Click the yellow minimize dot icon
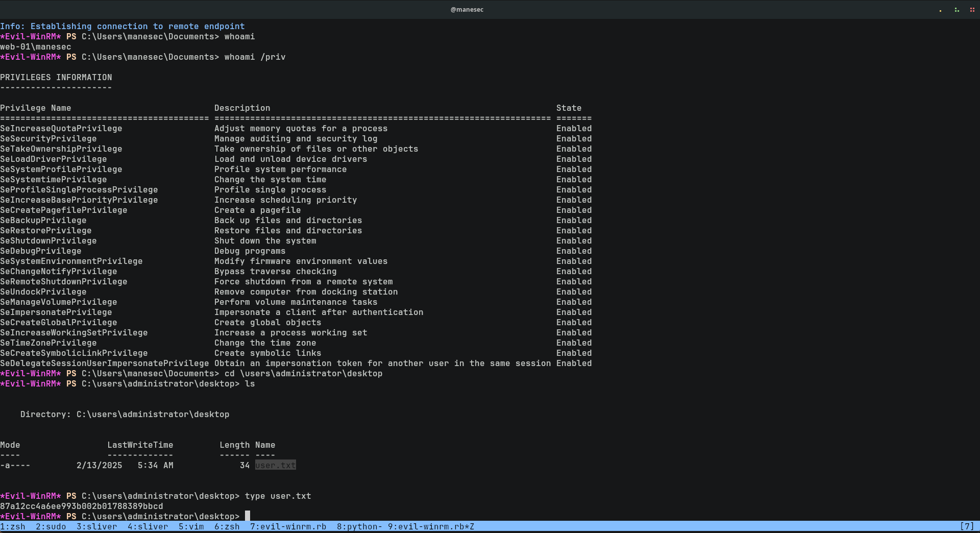Image resolution: width=980 pixels, height=533 pixels. (x=940, y=10)
